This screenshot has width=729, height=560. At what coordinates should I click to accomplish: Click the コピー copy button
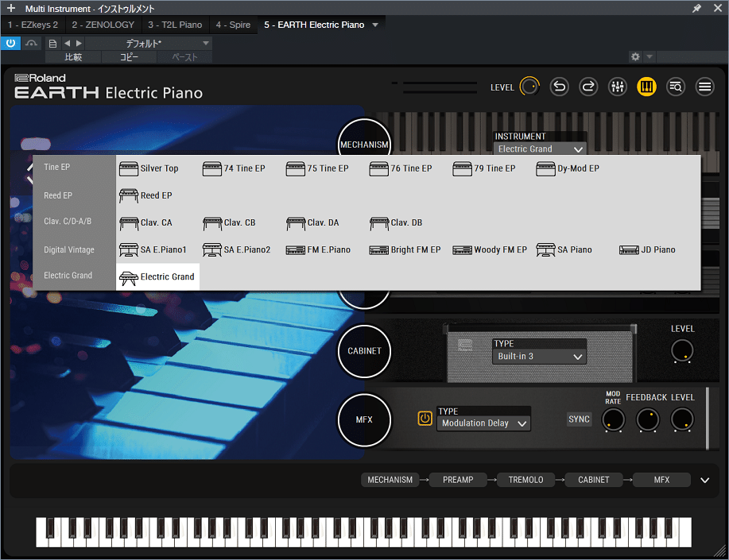(x=129, y=57)
